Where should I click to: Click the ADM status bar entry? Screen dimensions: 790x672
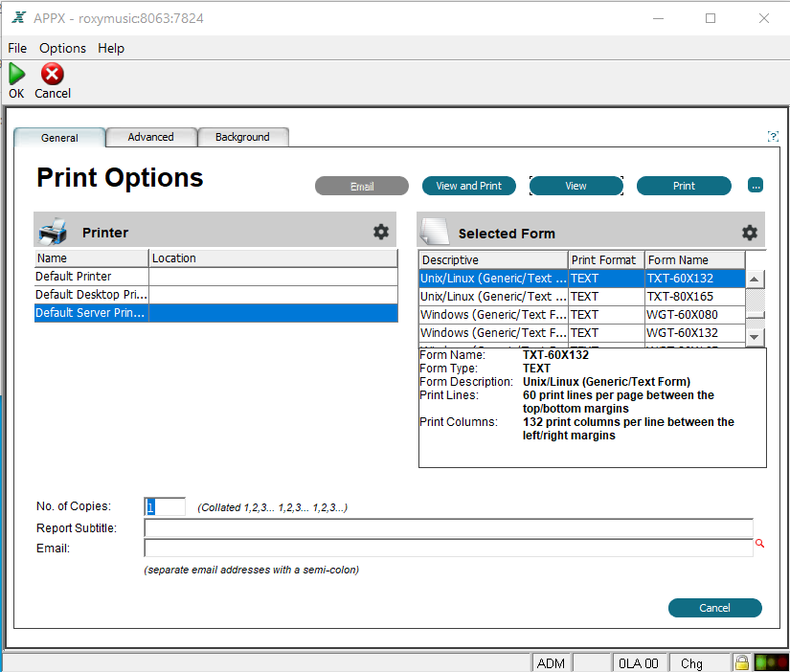[x=552, y=663]
